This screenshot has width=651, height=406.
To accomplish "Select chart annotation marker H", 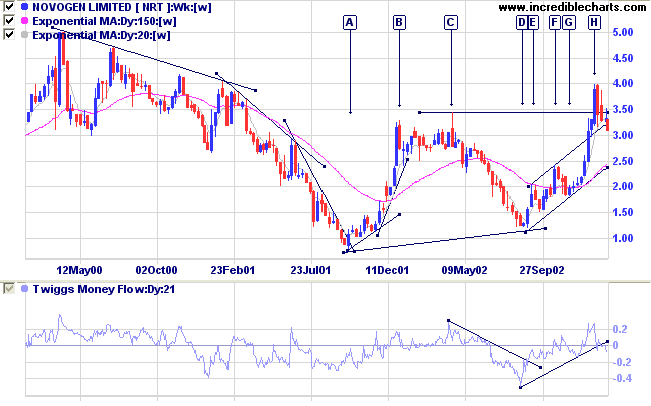I will click(594, 22).
